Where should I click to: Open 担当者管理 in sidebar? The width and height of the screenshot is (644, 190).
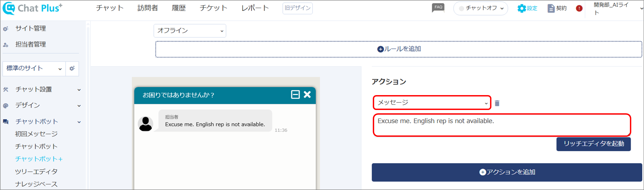click(31, 45)
